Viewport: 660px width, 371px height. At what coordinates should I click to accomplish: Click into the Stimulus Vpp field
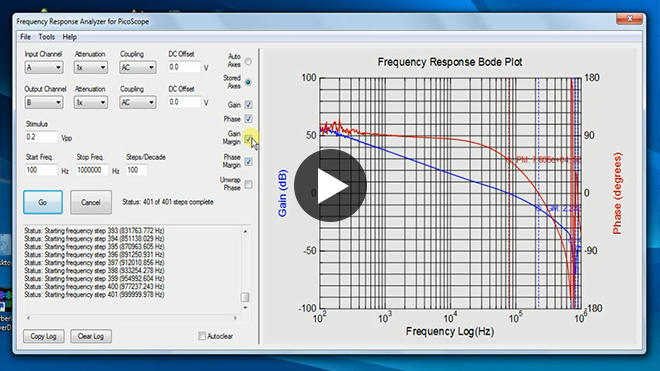[41, 137]
